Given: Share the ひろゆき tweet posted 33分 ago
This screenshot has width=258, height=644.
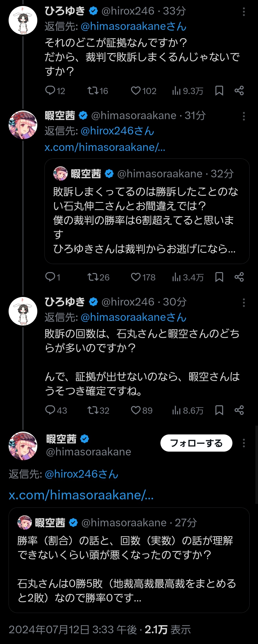Looking at the screenshot, I should click(239, 91).
